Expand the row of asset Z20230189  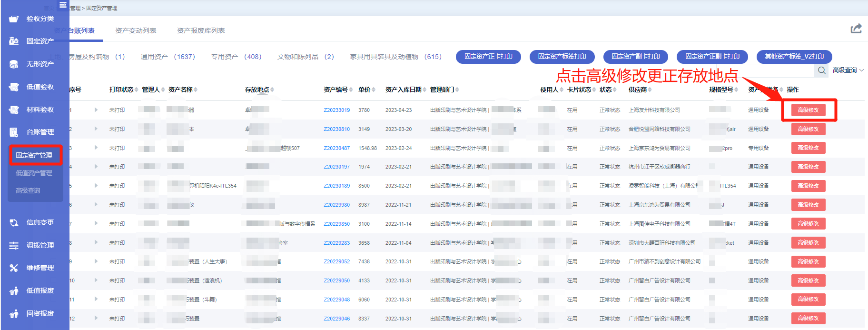96,186
